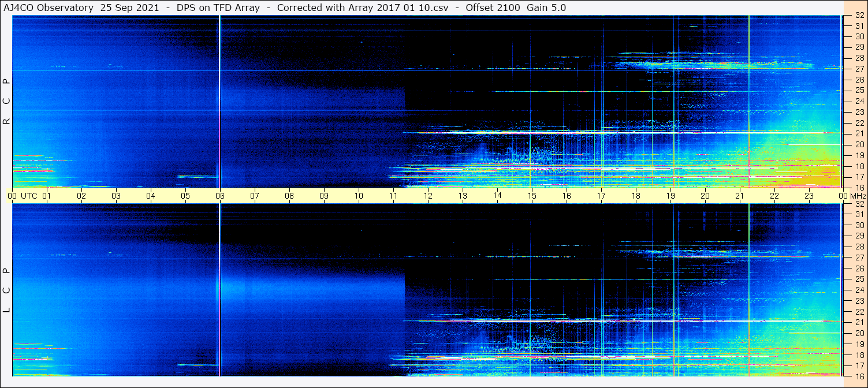Screen dimensions: 868x388
Task: Select the 18 hour time marker on time axis
Action: 636,196
